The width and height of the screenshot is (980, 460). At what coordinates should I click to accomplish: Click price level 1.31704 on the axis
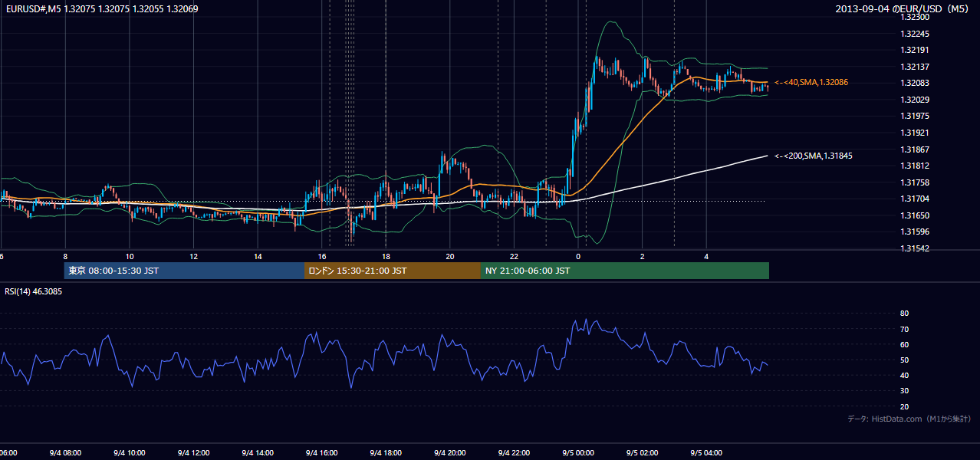pos(914,199)
